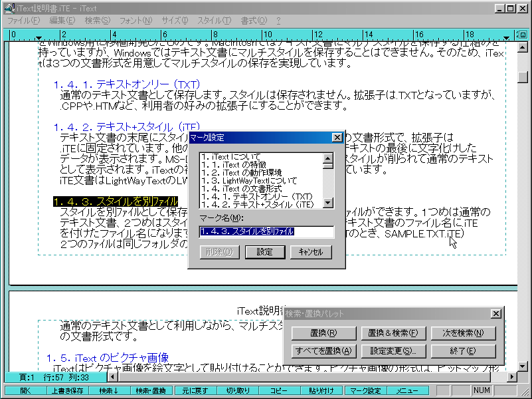
Task: Click the left indent marker on ruler
Action: coord(39,38)
